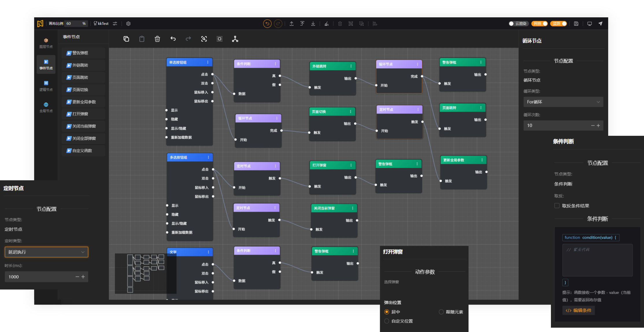
Task: Switch to the 全局节点 sidebar tab
Action: [x=46, y=107]
